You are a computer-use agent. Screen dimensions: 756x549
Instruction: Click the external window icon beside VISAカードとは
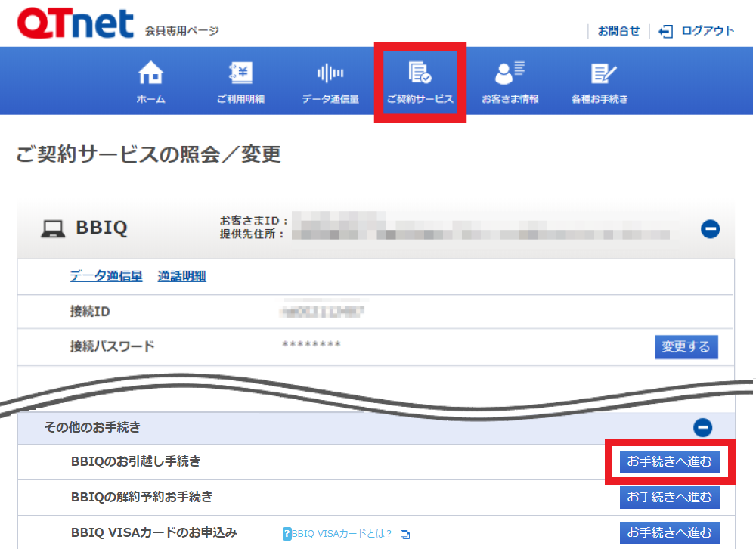[405, 535]
